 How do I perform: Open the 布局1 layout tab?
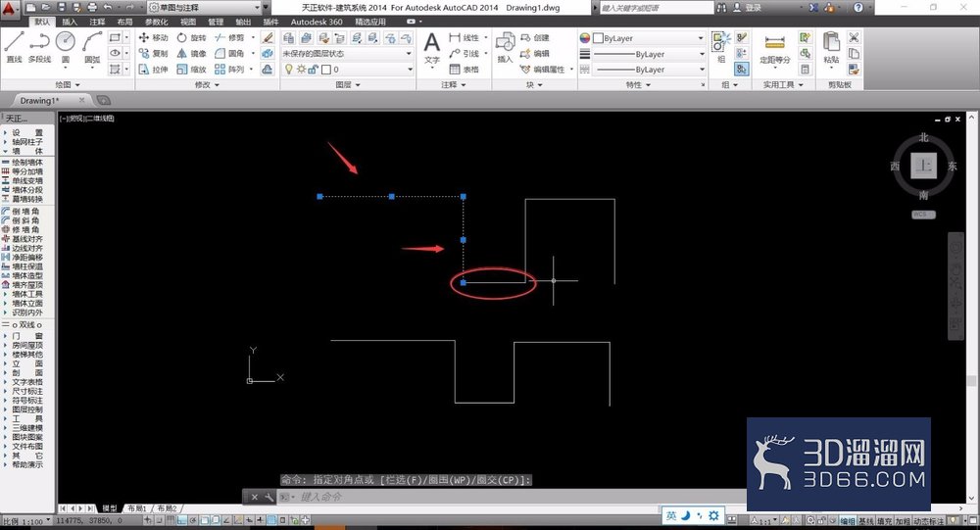(137, 508)
